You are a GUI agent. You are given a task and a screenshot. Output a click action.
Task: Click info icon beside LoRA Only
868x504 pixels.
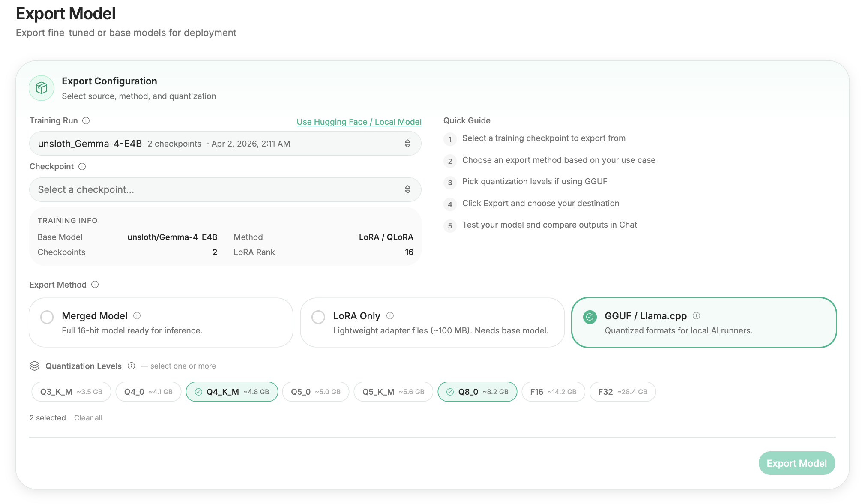(x=390, y=316)
